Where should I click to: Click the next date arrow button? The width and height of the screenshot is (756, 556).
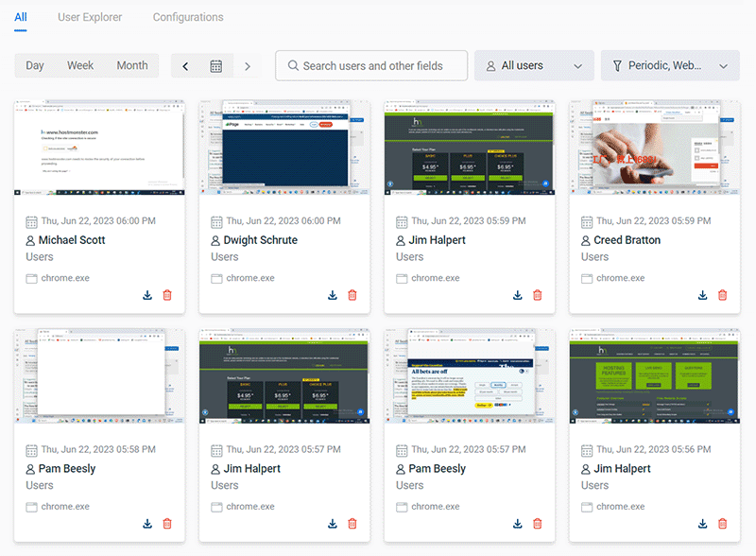point(248,65)
